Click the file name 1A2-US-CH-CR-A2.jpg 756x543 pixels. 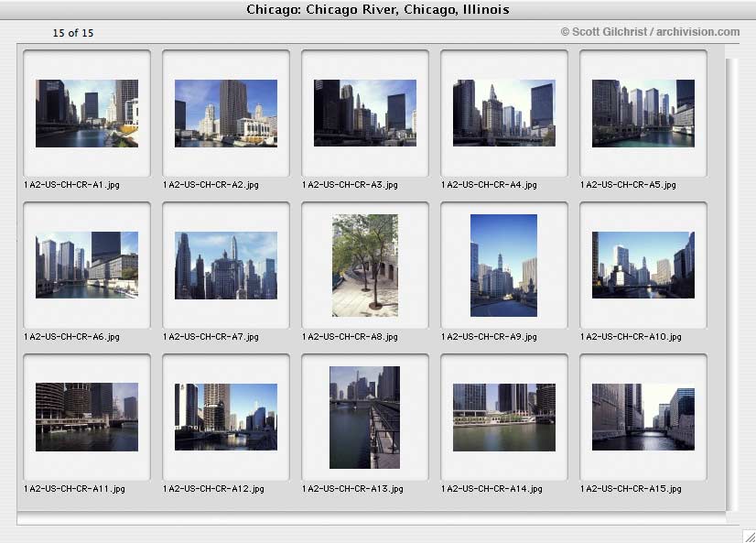(211, 185)
